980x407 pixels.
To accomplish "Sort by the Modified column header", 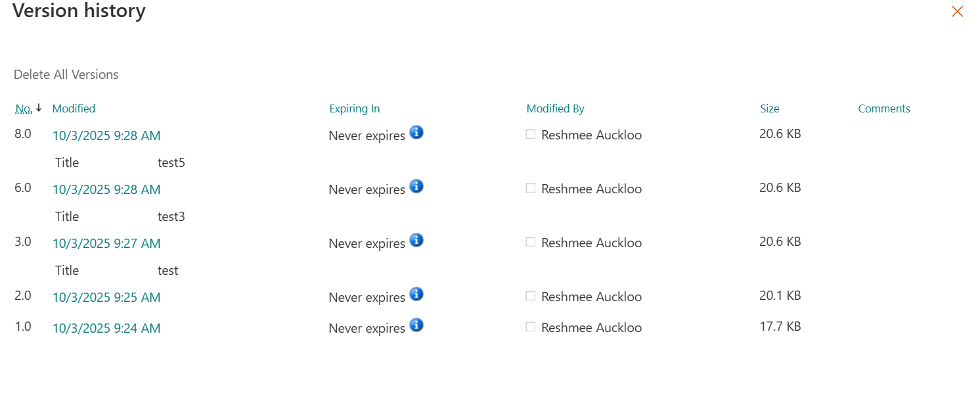I will (x=74, y=108).
